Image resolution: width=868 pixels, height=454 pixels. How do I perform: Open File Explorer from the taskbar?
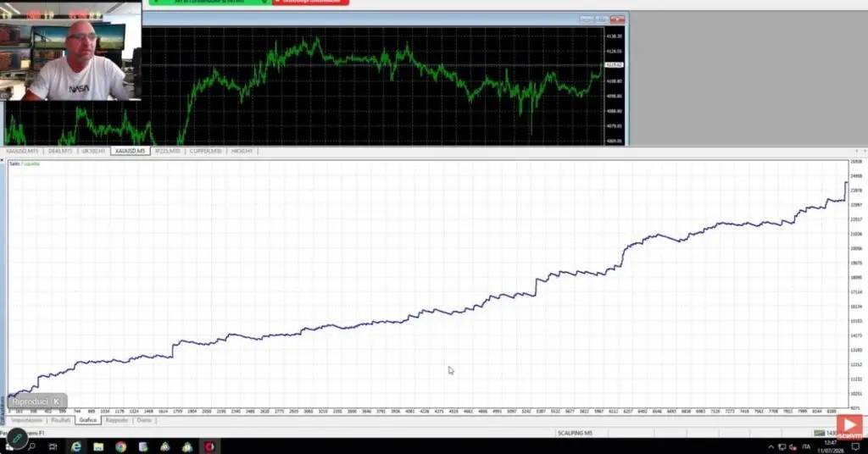[x=98, y=446]
